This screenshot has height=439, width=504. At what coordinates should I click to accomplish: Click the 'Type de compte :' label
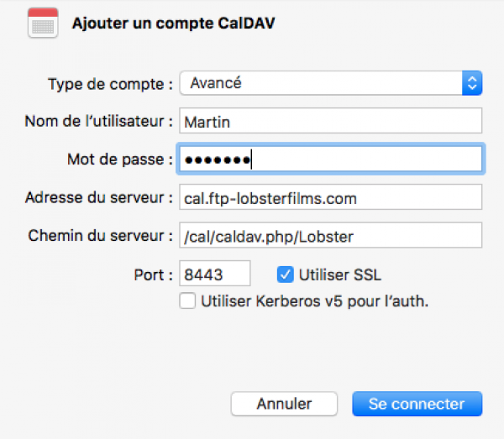pyautogui.click(x=110, y=84)
